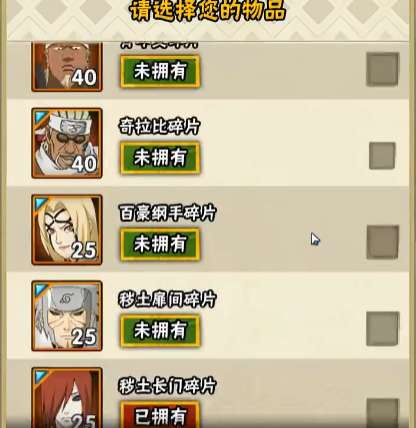This screenshot has height=428, width=416.
Task: Click the 奇拉比 character portrait icon
Action: pos(67,143)
